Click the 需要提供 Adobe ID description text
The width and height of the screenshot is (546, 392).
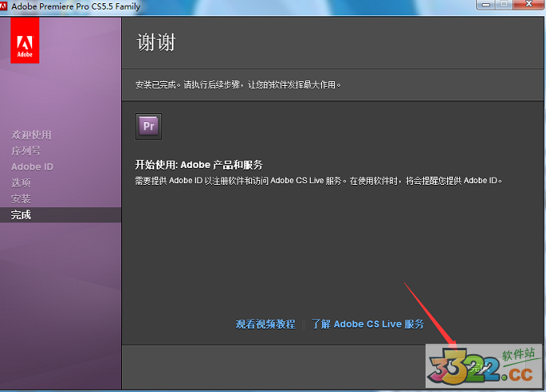pyautogui.click(x=318, y=181)
